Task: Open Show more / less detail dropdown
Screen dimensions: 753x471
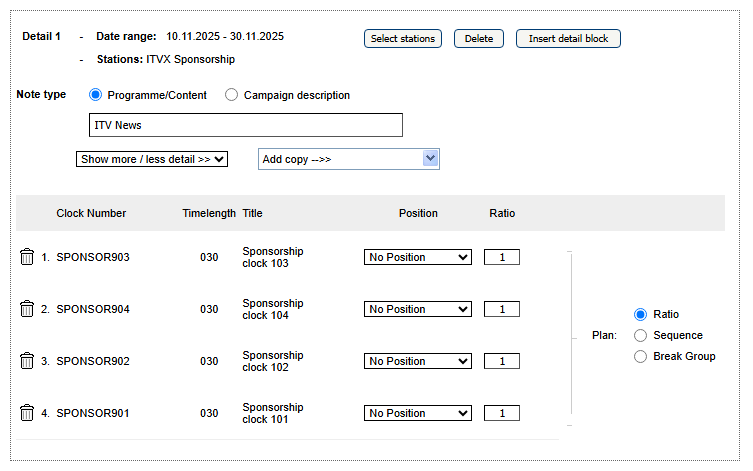Action: 152,159
